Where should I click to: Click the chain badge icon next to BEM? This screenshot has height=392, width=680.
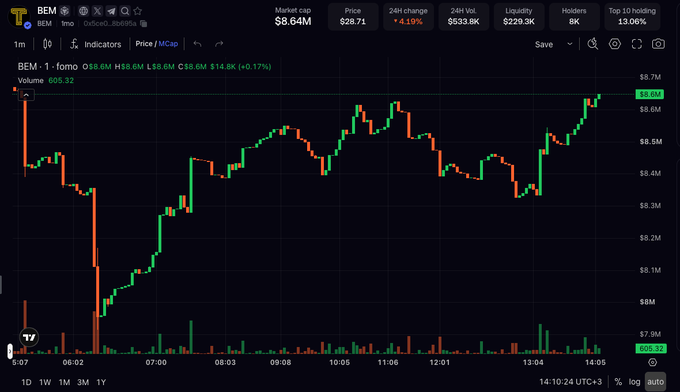[x=65, y=11]
